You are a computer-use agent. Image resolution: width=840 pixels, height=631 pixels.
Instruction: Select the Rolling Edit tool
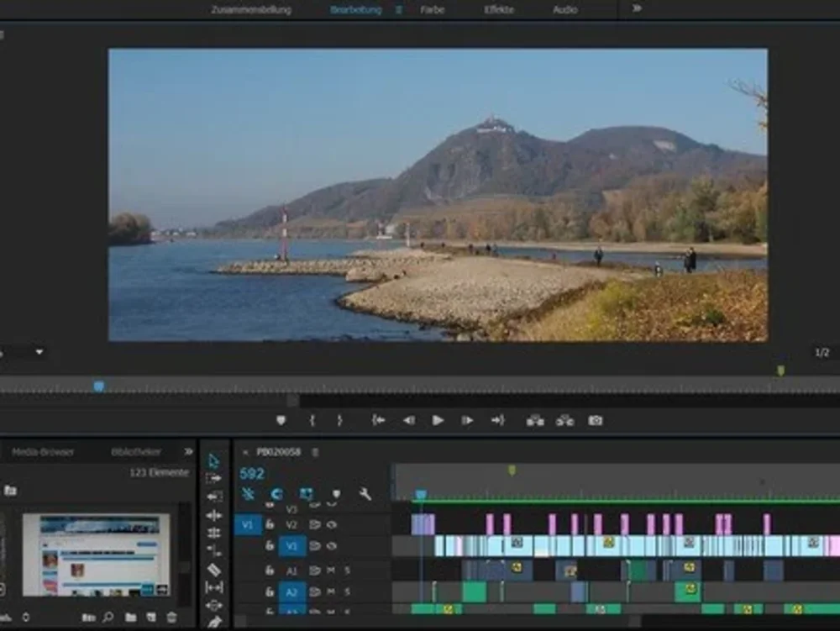[x=213, y=533]
